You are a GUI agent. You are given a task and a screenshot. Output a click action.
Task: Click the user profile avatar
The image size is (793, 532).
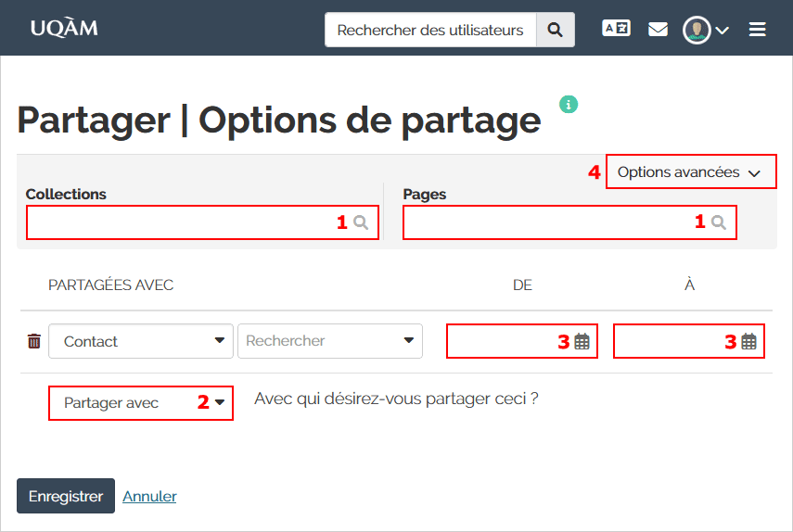click(x=697, y=30)
